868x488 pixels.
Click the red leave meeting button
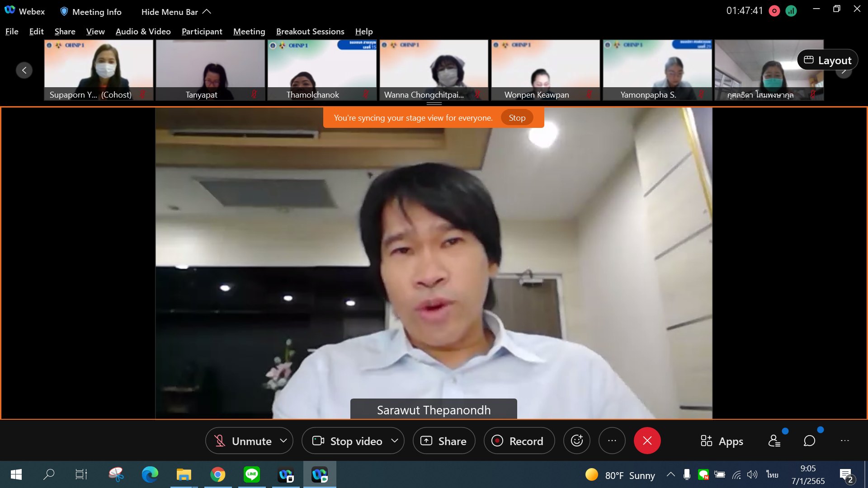click(647, 441)
